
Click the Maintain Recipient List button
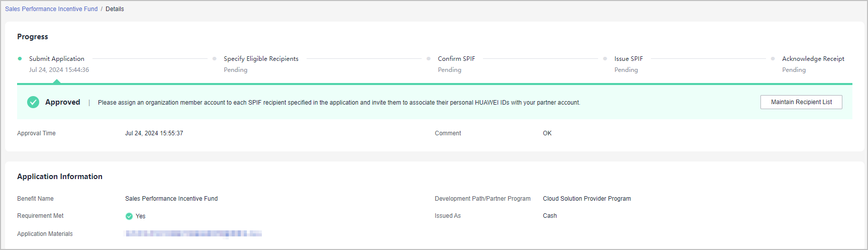tap(801, 102)
